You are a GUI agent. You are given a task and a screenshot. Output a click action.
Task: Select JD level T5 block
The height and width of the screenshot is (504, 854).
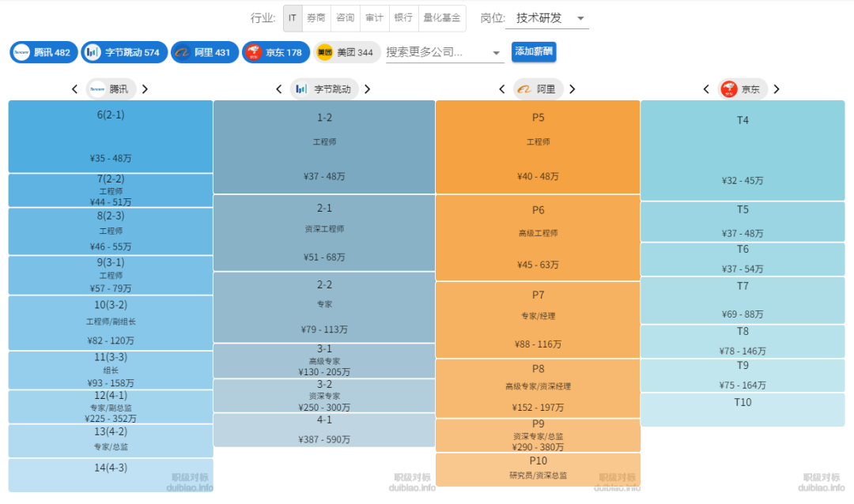(743, 221)
